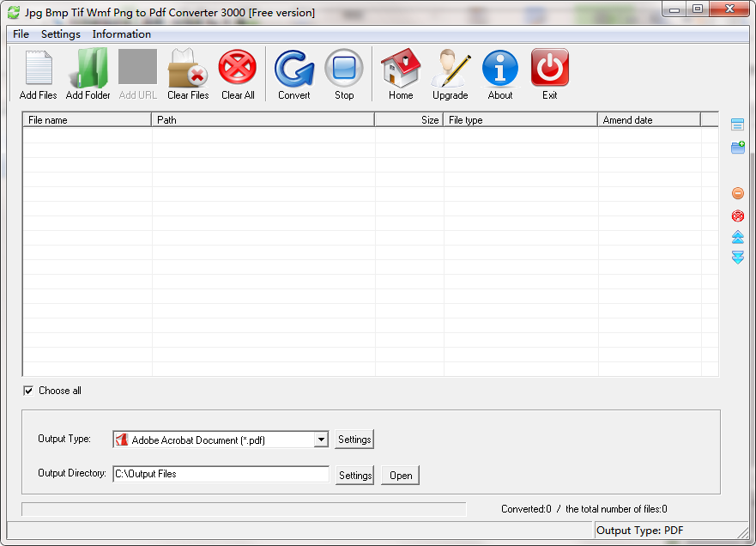
Task: Start conversion with the Convert icon
Action: [x=294, y=69]
